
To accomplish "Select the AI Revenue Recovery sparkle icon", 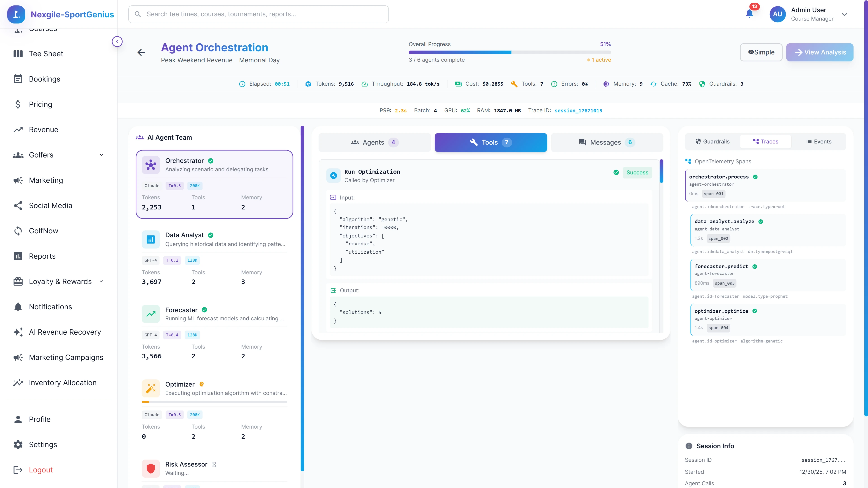I will click(18, 332).
